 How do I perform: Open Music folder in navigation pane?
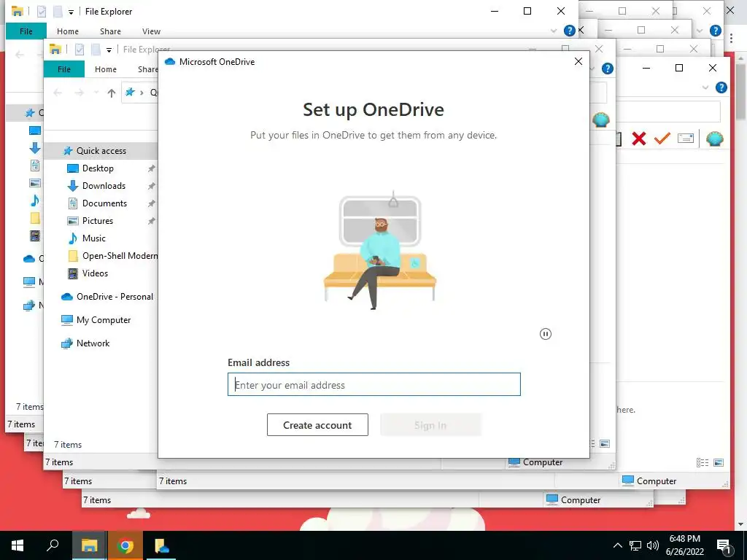click(93, 238)
